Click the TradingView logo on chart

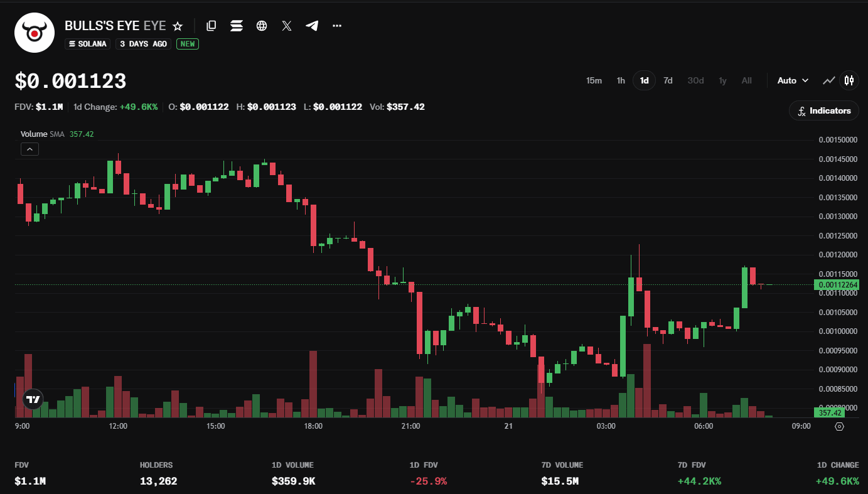33,399
